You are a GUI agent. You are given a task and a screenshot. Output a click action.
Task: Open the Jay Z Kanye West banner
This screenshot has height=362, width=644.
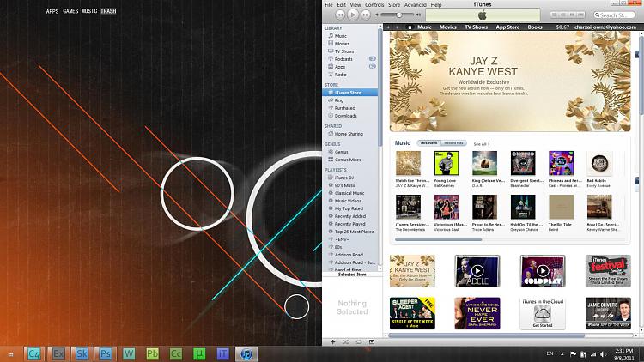[510, 81]
